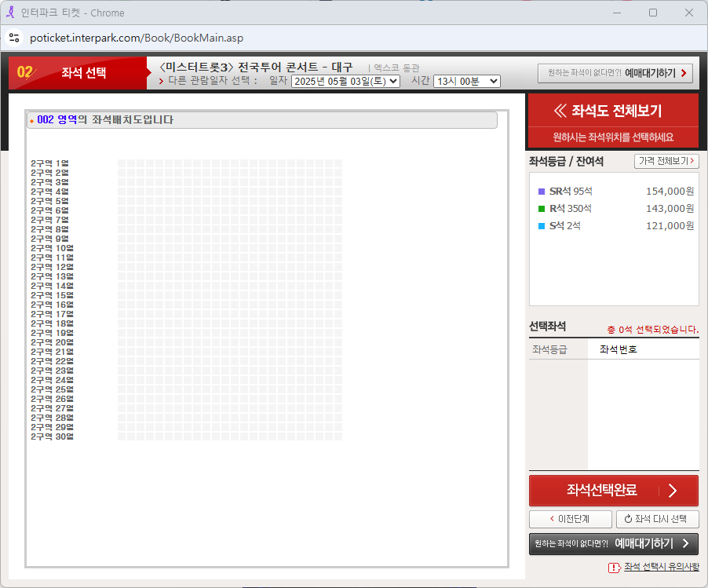Click chevron on bottom 예매대기하기 button
Viewport: 708px width, 588px height.
pos(686,543)
